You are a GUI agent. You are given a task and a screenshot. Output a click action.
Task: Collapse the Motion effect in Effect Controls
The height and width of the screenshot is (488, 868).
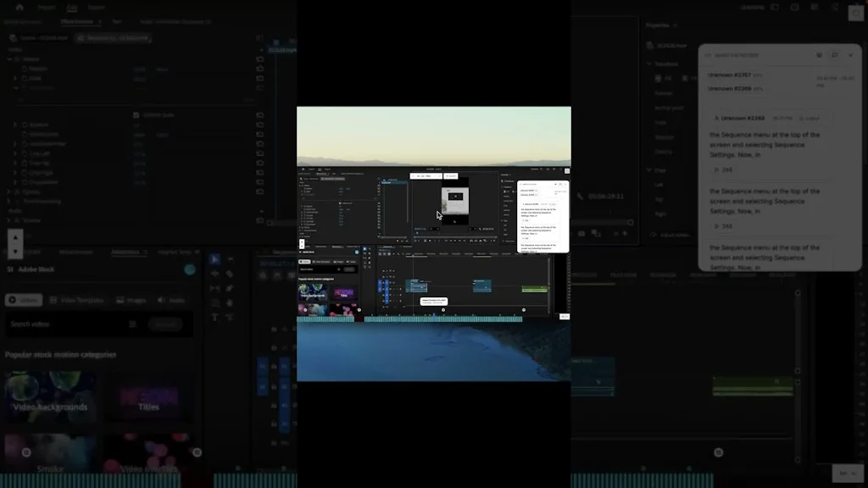pyautogui.click(x=8, y=59)
